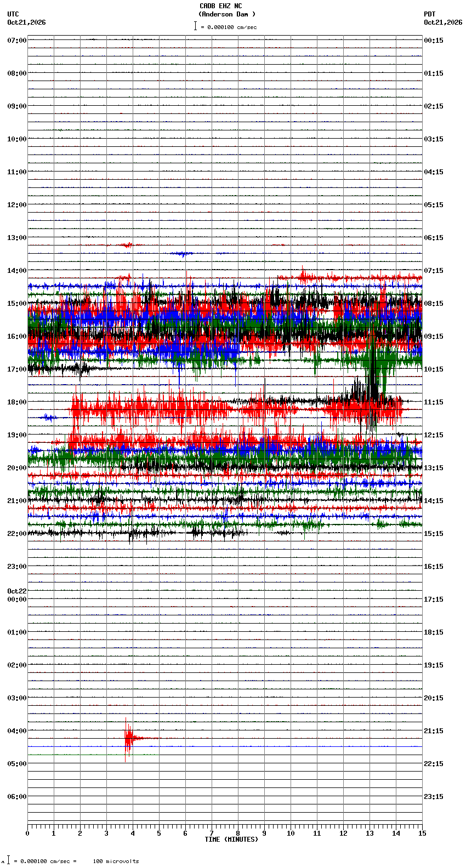The height and width of the screenshot is (868, 466).
Task: Click the 03:15 PDT row label
Action: 434,139
